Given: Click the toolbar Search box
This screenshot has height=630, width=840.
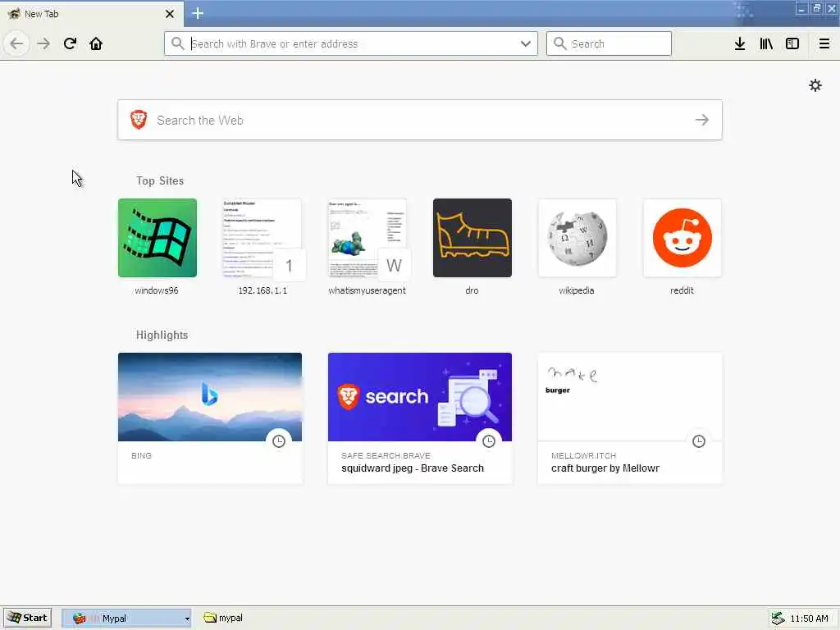Looking at the screenshot, I should [609, 43].
